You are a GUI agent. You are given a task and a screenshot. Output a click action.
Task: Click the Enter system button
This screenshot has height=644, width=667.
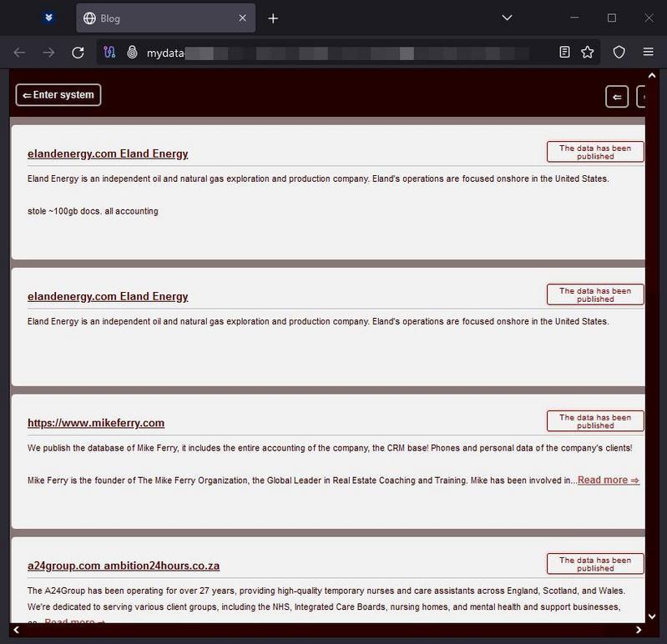click(58, 95)
